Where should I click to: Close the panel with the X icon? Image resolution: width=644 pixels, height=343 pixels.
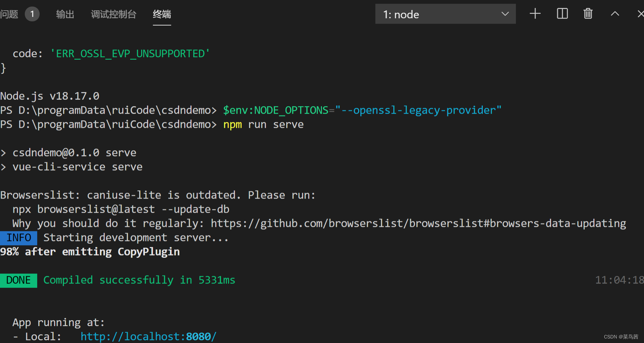coord(640,14)
